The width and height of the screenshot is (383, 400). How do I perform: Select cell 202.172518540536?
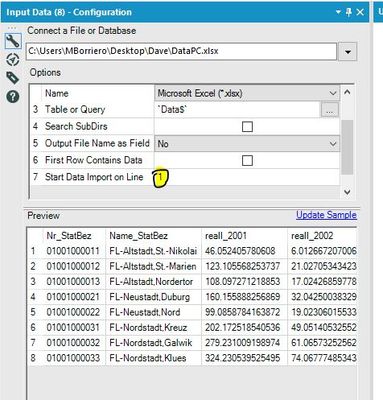(x=244, y=328)
